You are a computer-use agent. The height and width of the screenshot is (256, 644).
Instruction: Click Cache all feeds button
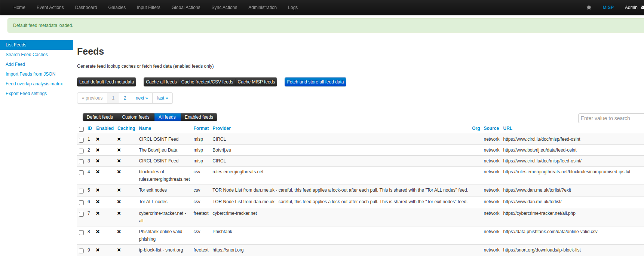point(161,82)
